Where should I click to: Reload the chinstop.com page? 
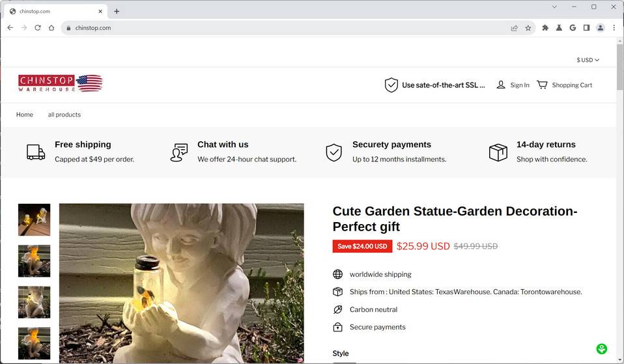click(38, 28)
